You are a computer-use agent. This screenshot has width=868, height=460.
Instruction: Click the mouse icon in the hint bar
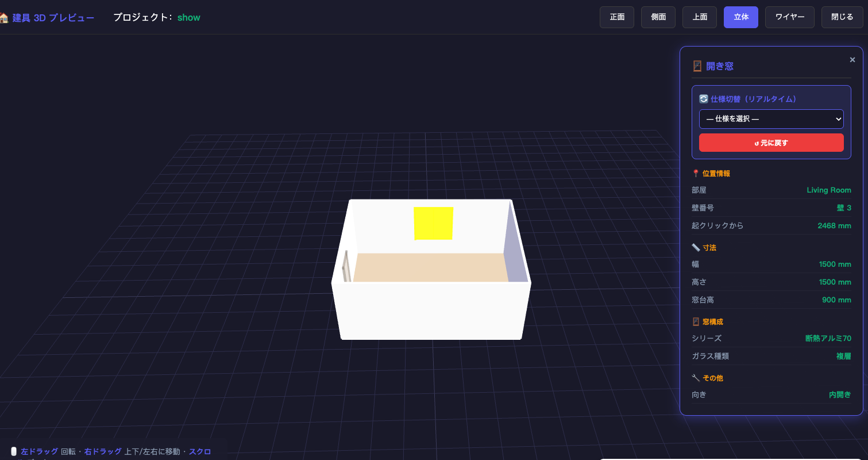[14, 452]
